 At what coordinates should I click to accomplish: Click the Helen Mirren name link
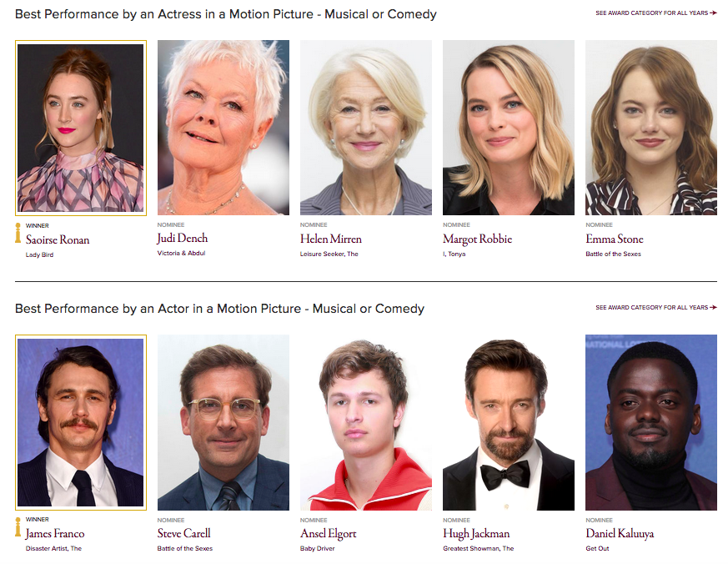point(330,239)
